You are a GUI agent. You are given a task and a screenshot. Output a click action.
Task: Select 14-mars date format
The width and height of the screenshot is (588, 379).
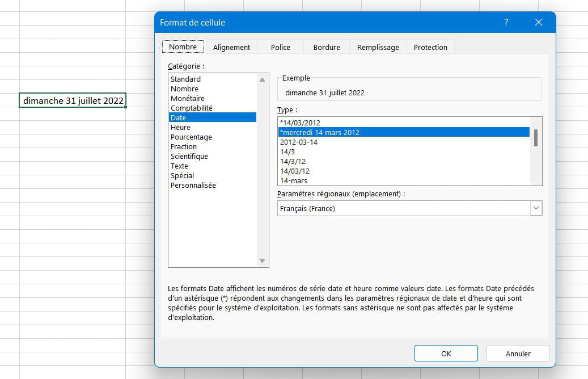point(294,181)
